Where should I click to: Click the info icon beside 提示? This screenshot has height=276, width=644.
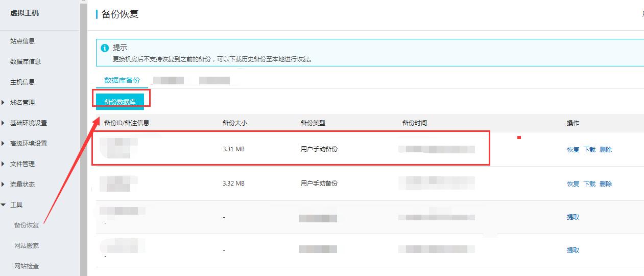pyautogui.click(x=105, y=48)
